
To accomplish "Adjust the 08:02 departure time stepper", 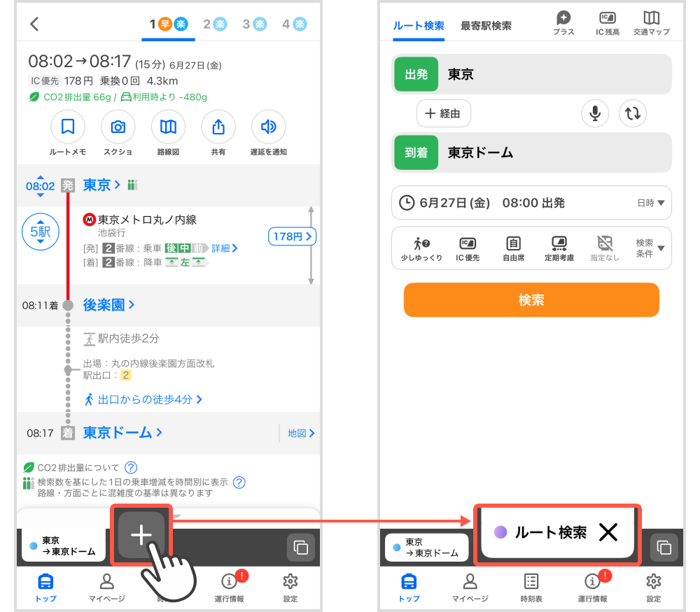I will pos(40,186).
